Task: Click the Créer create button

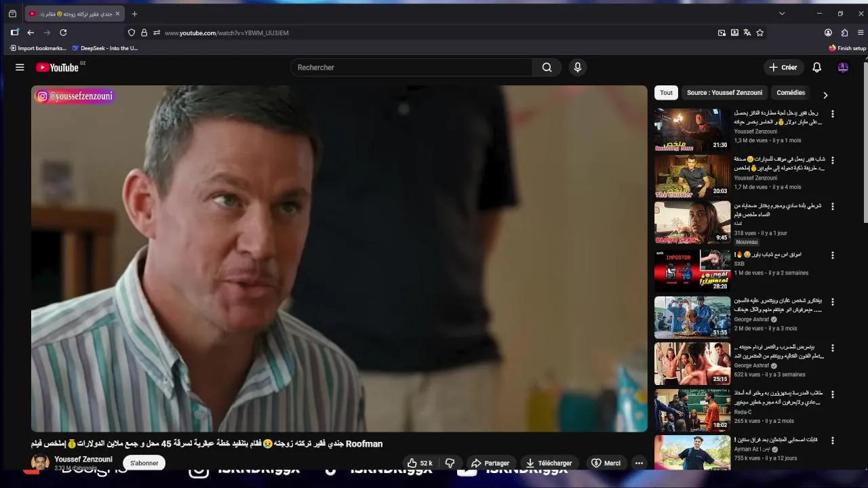Action: [x=783, y=67]
